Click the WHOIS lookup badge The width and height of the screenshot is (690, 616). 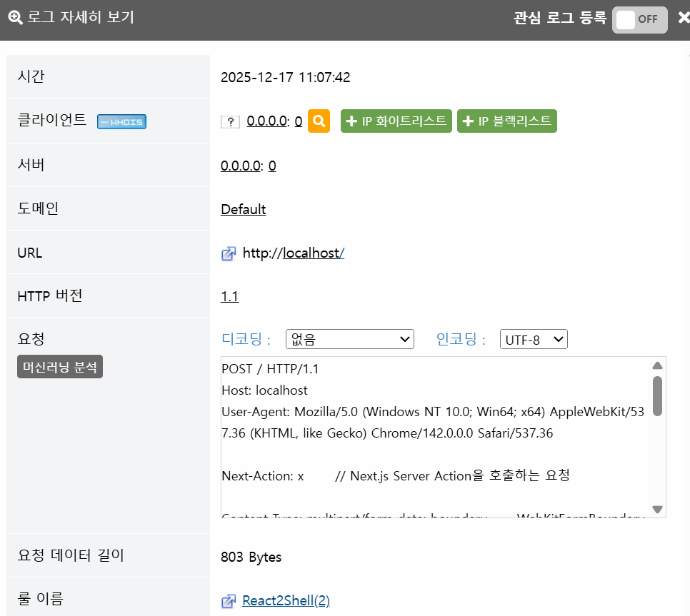pyautogui.click(x=121, y=122)
